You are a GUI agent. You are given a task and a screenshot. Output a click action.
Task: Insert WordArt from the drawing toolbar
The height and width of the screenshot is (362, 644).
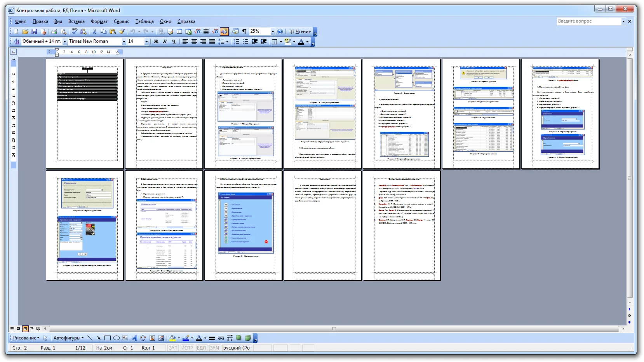tap(134, 338)
